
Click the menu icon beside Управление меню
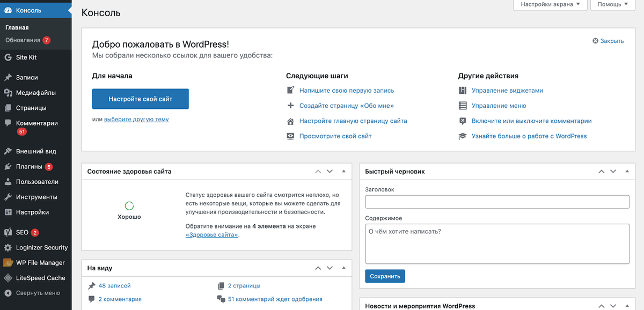463,106
